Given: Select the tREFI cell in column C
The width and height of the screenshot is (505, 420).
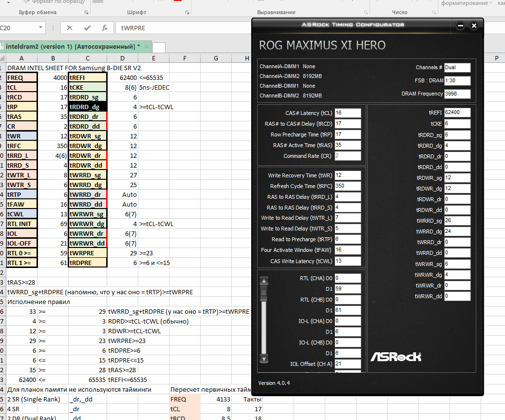Looking at the screenshot, I should click(88, 77).
